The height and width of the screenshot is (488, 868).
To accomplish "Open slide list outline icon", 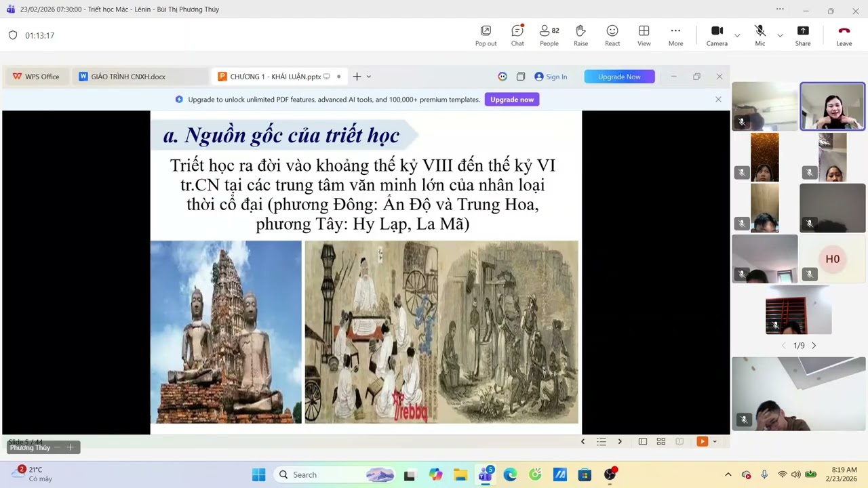I will pos(601,441).
